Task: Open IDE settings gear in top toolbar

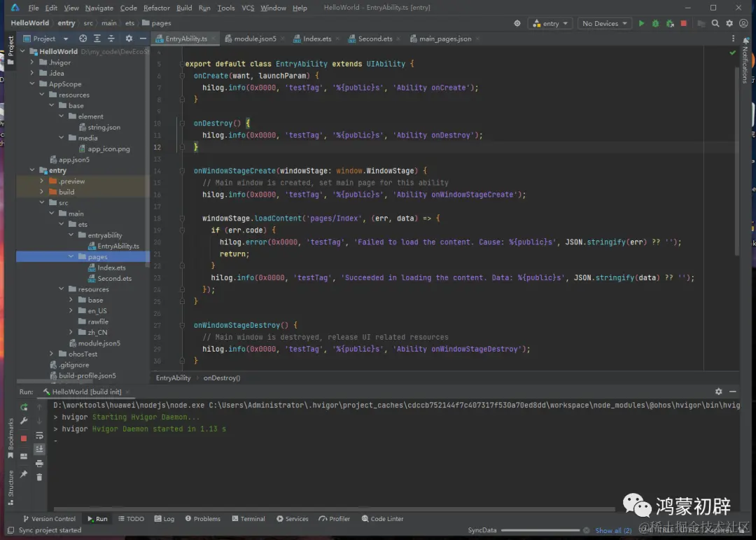Action: coord(729,23)
